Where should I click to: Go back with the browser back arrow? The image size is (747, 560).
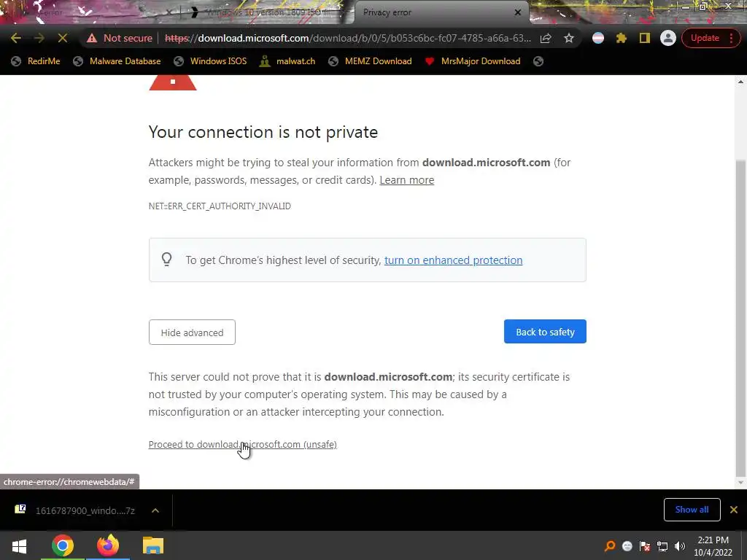pos(16,38)
